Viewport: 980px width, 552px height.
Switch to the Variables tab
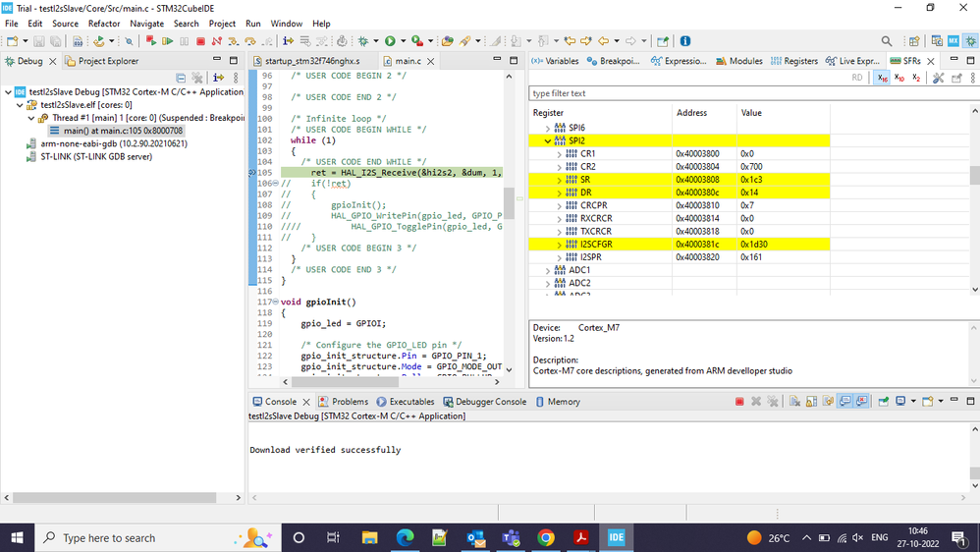pos(555,61)
